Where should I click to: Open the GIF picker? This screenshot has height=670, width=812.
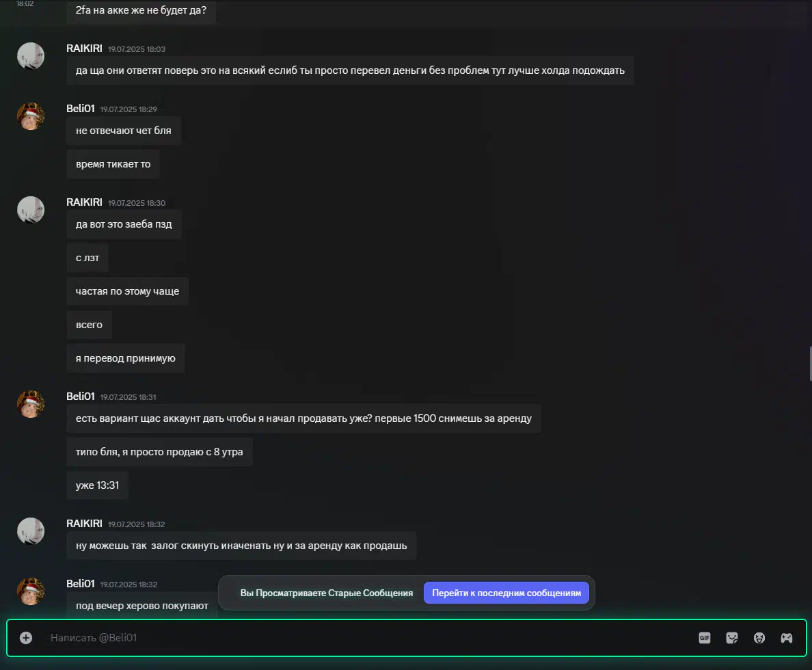pos(704,638)
